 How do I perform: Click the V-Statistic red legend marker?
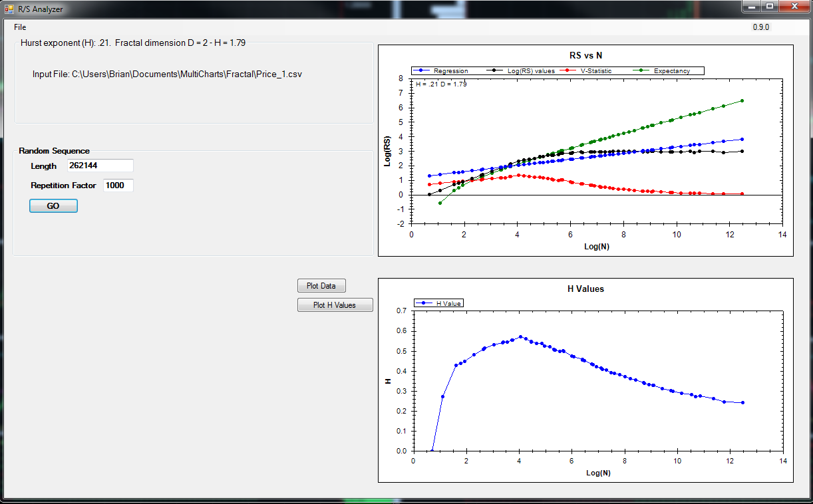(566, 70)
